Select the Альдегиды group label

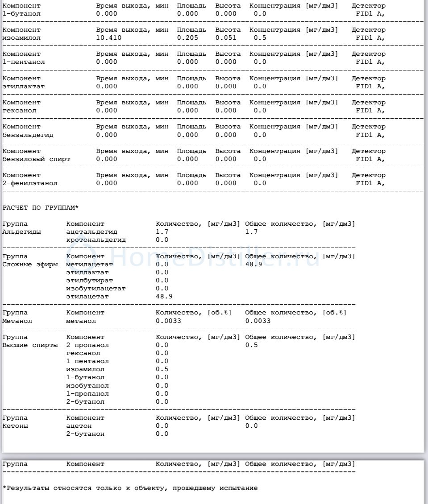[21, 232]
